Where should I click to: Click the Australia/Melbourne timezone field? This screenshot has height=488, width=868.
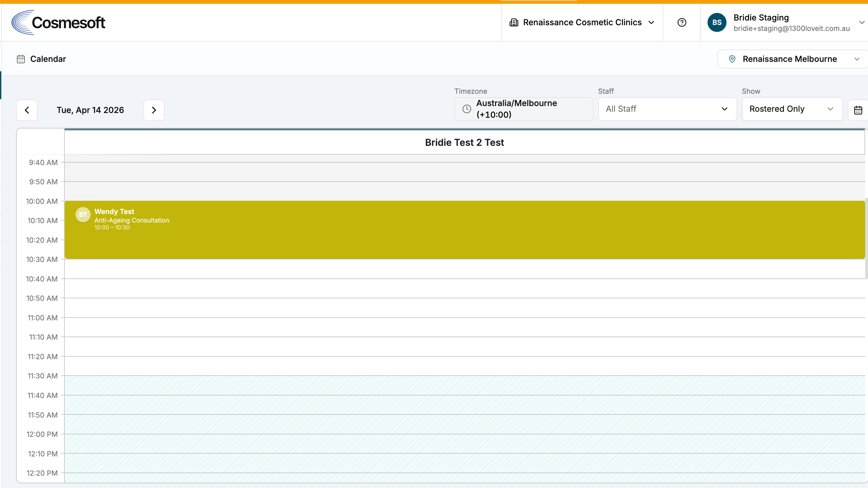click(524, 109)
